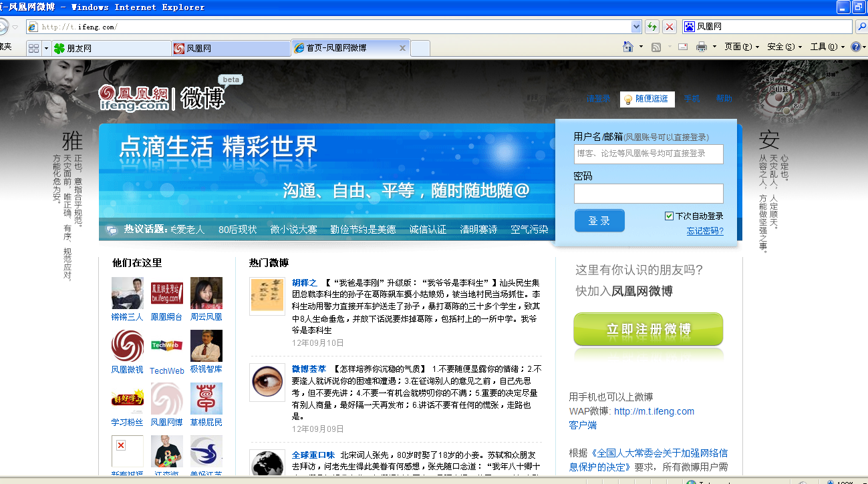Switch to the 凤凰网 tab
Image resolution: width=868 pixels, height=484 pixels.
(231, 48)
